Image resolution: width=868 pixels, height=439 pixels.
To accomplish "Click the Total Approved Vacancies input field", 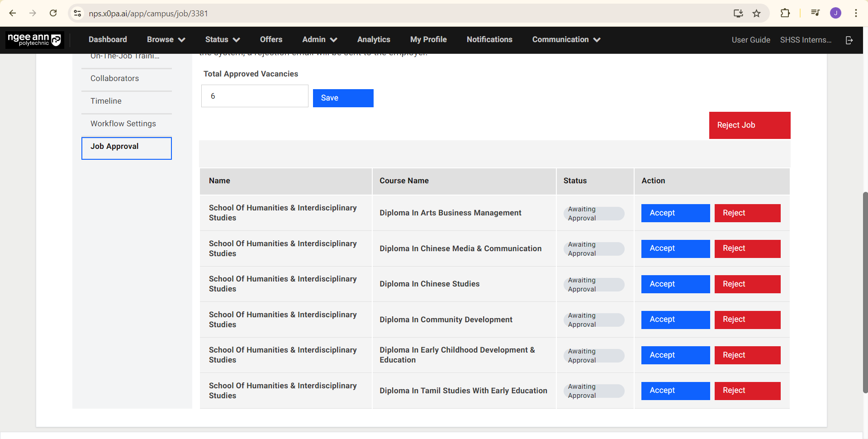I will pyautogui.click(x=255, y=96).
